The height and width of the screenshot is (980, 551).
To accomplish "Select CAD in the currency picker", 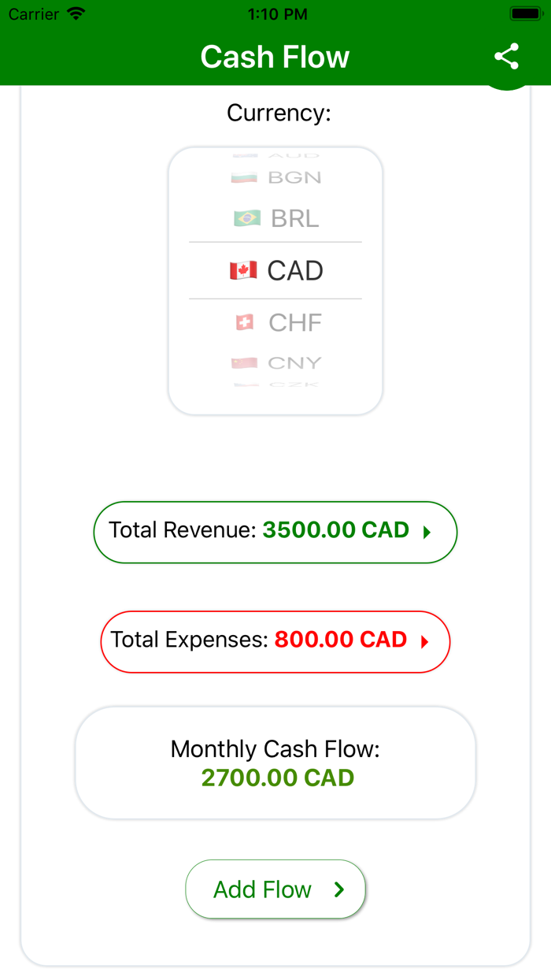I will 275,270.
